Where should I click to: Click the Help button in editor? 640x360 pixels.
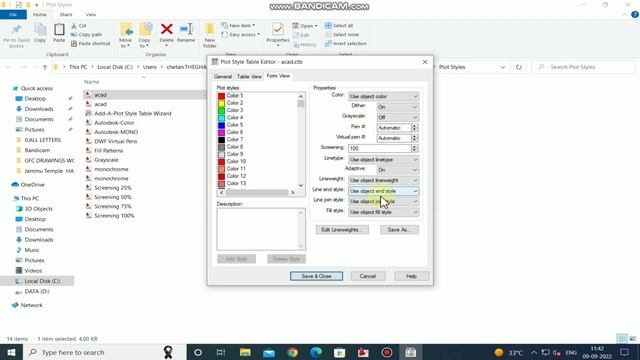(x=411, y=276)
